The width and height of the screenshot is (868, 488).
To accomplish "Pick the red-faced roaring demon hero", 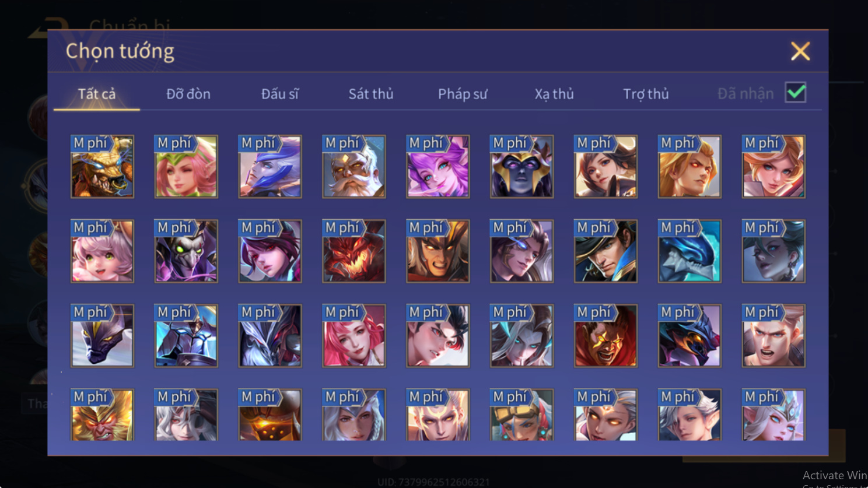I will tap(605, 336).
